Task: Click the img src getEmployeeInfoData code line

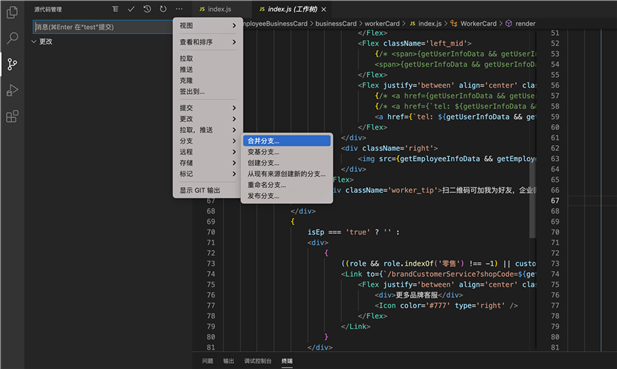Action: [x=447, y=159]
